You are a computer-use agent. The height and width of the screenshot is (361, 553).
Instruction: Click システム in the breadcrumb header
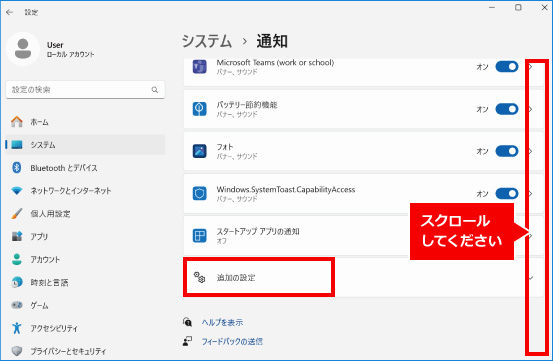207,41
